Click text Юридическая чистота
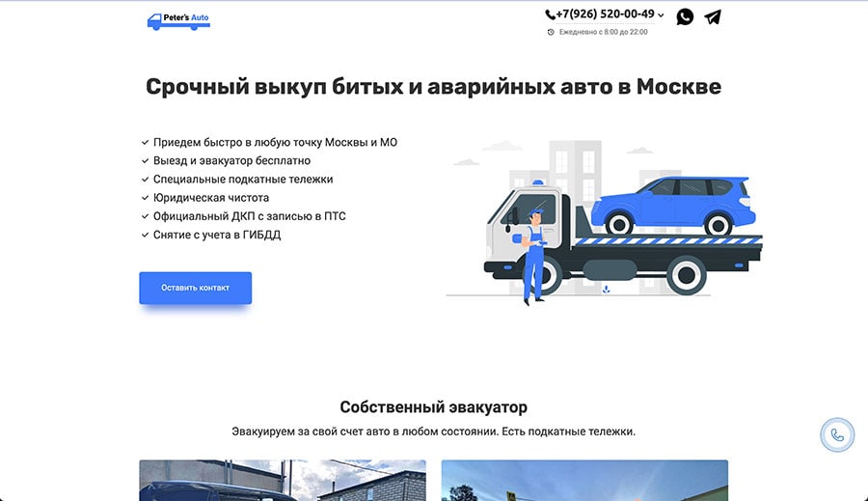Screen dimensions: 868x501 [x=211, y=198]
